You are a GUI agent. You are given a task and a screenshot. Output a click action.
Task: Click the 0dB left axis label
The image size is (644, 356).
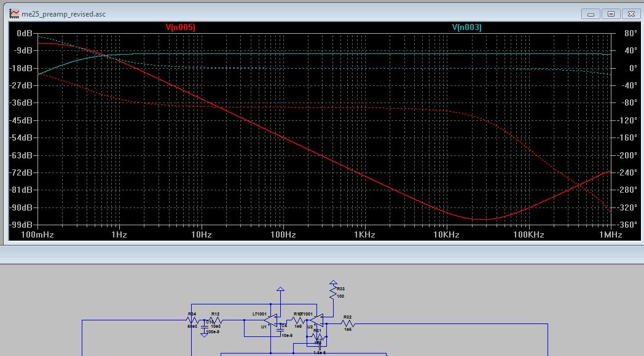coord(24,33)
